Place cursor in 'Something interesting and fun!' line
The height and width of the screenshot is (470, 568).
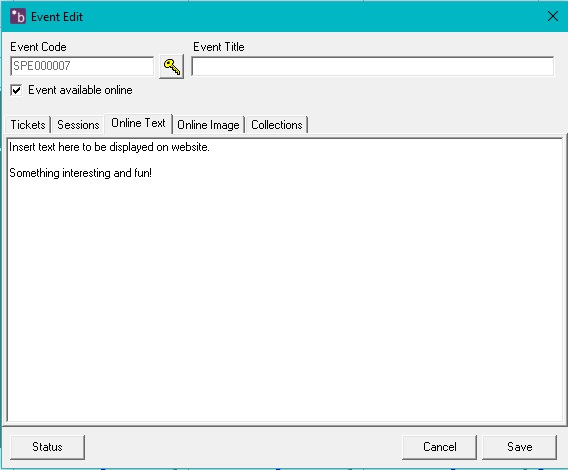(x=80, y=173)
